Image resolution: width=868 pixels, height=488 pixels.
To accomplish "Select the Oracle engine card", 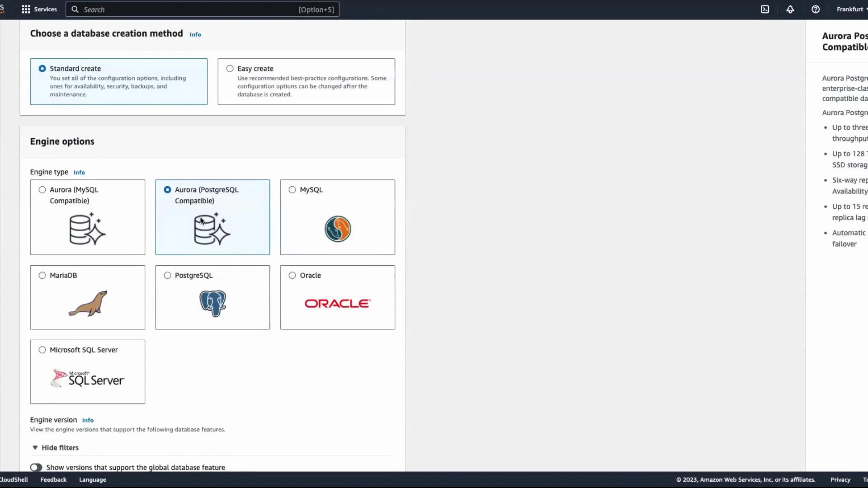I will 337,297.
